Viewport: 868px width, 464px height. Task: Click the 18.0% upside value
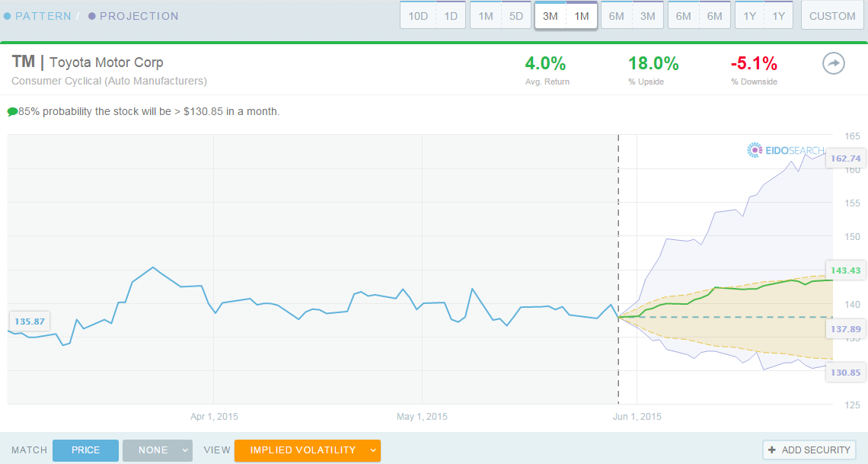[653, 64]
